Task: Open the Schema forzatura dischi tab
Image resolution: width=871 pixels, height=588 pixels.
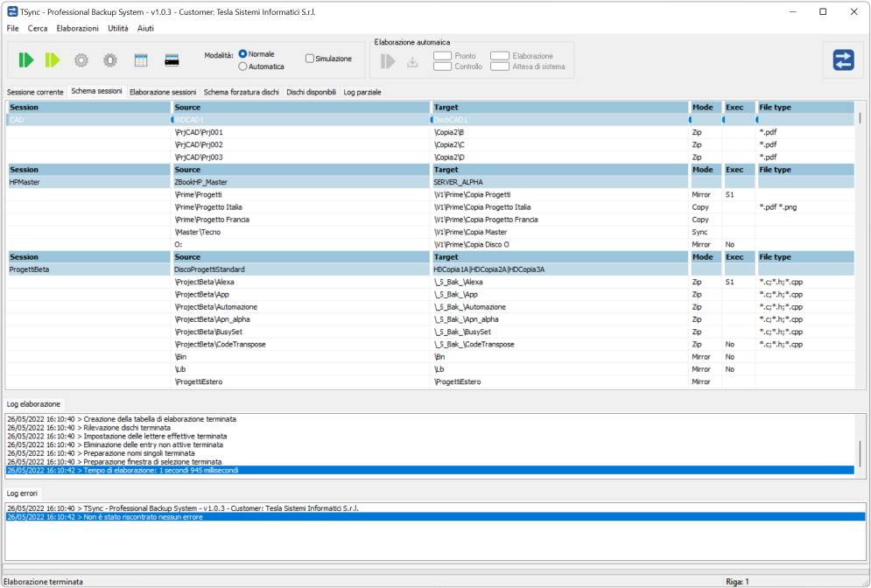Action: coord(241,92)
